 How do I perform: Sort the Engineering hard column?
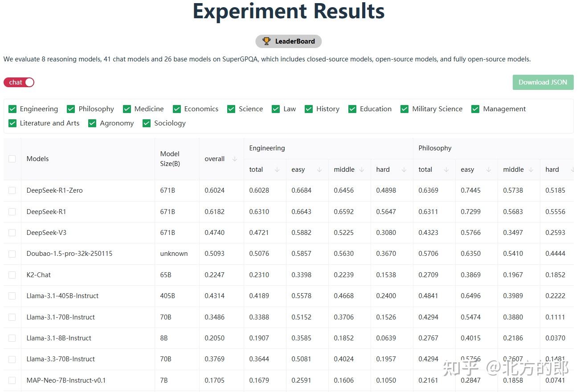pyautogui.click(x=404, y=170)
